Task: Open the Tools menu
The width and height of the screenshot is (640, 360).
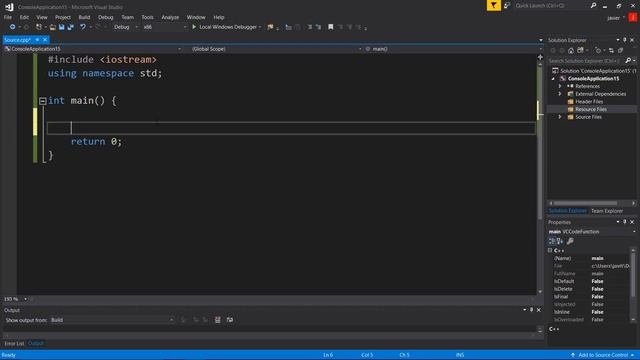Action: [x=147, y=17]
